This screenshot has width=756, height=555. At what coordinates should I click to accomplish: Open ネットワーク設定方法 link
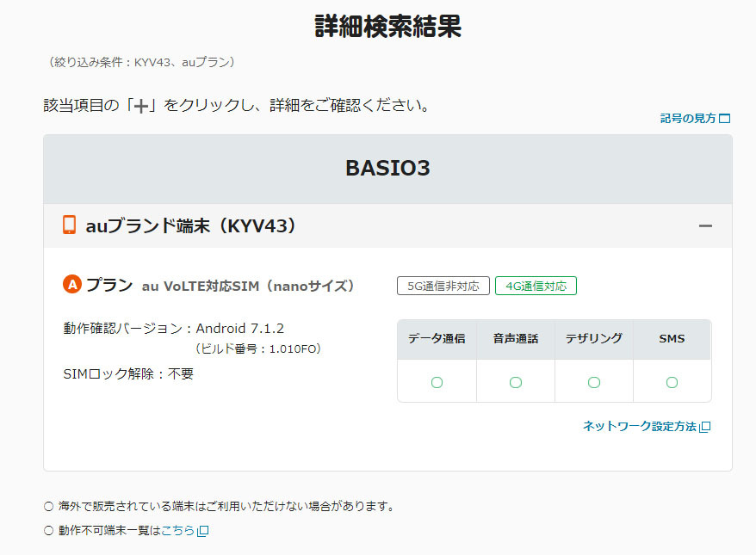coord(646,427)
